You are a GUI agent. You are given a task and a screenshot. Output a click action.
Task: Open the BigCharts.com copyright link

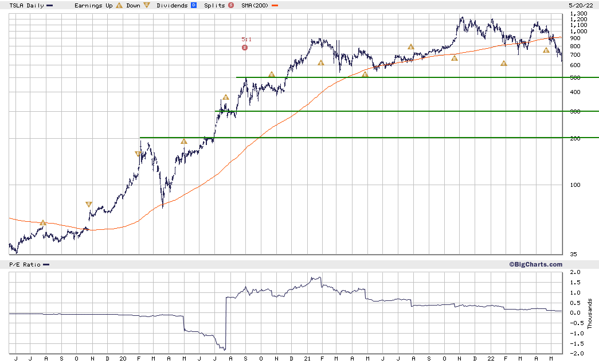coord(535,264)
